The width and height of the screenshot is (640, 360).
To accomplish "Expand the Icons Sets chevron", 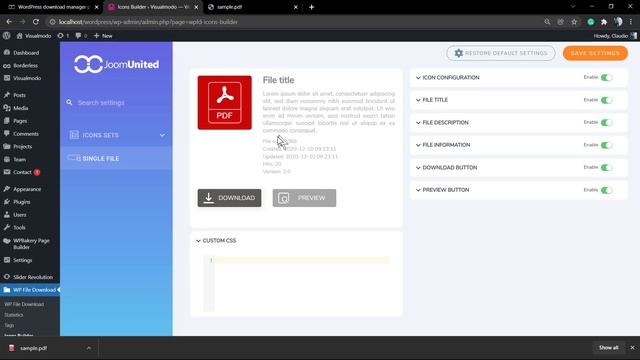I will pyautogui.click(x=162, y=135).
